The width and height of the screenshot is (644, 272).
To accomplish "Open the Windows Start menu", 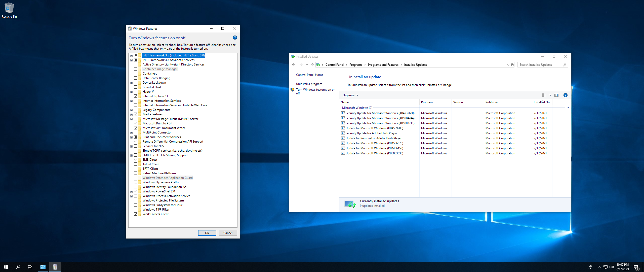I will 6,267.
